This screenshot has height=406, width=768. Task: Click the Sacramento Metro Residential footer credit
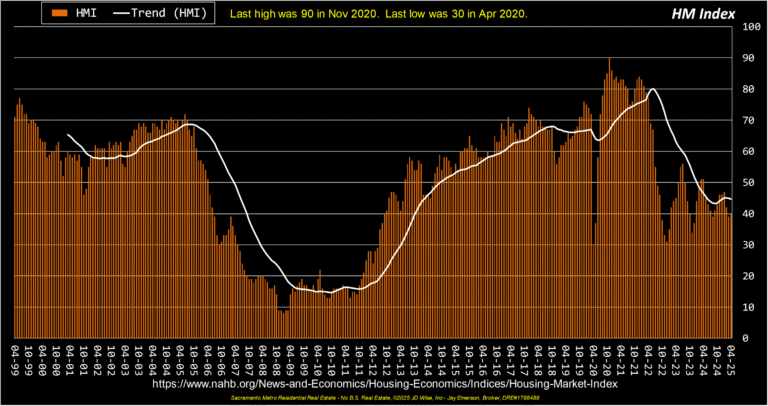tap(385, 398)
